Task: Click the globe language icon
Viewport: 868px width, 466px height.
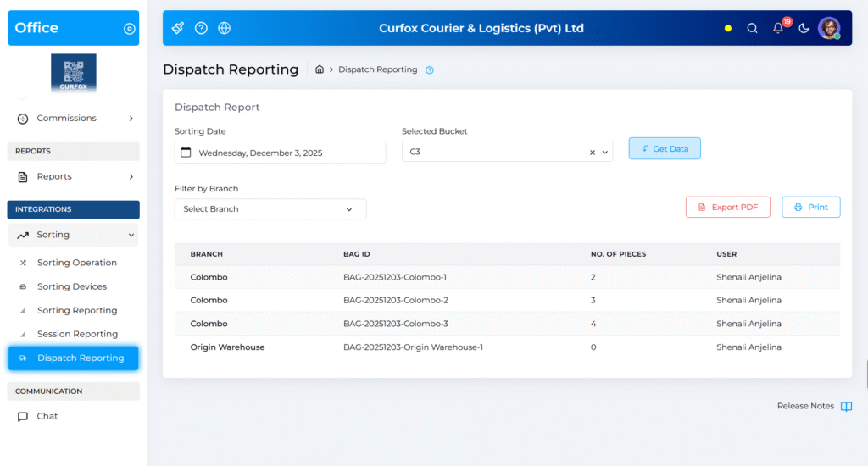Action: pyautogui.click(x=224, y=28)
